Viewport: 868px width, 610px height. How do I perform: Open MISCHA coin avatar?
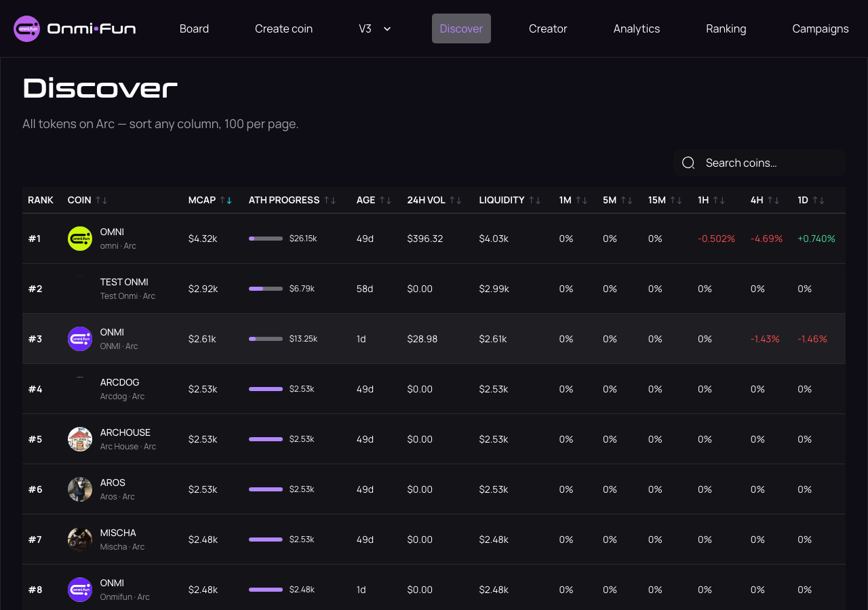[x=80, y=540]
